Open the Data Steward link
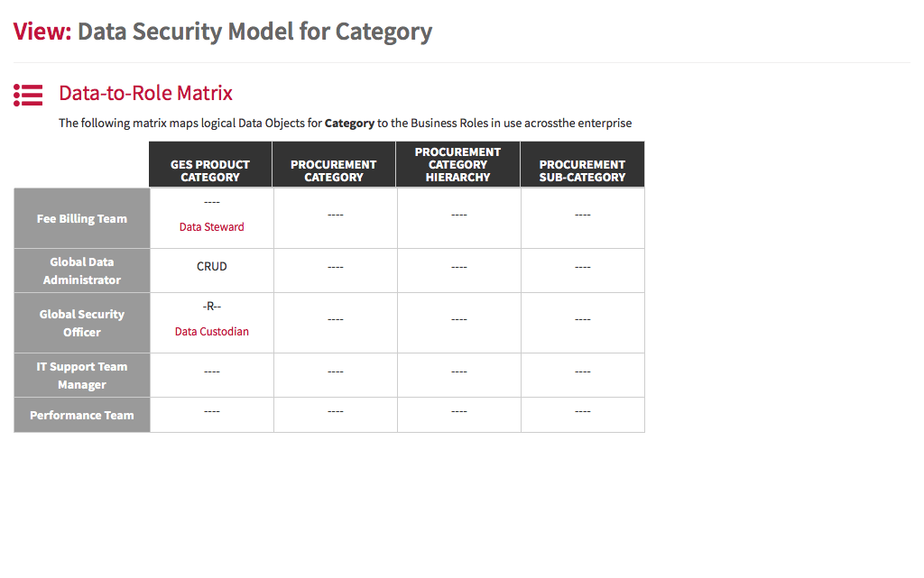 click(211, 226)
